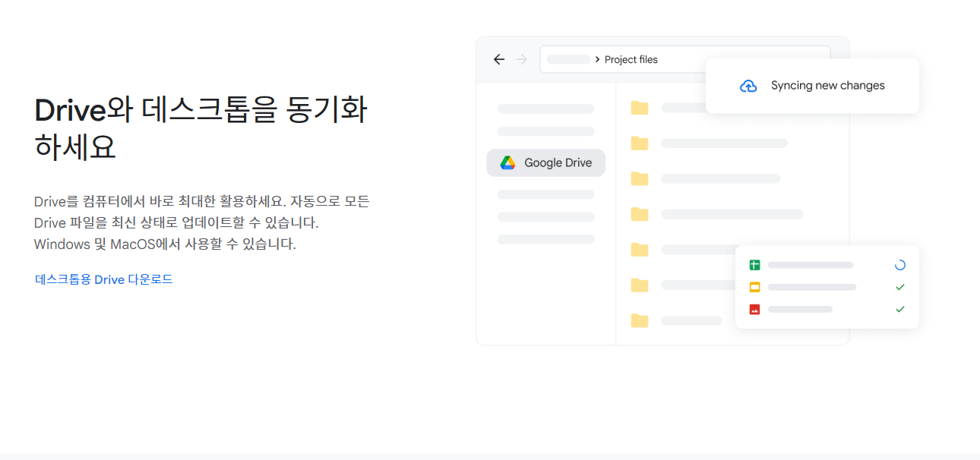The width and height of the screenshot is (980, 460).
Task: Click the Google Drive logo icon in the sidebar illustration
Action: coord(507,162)
